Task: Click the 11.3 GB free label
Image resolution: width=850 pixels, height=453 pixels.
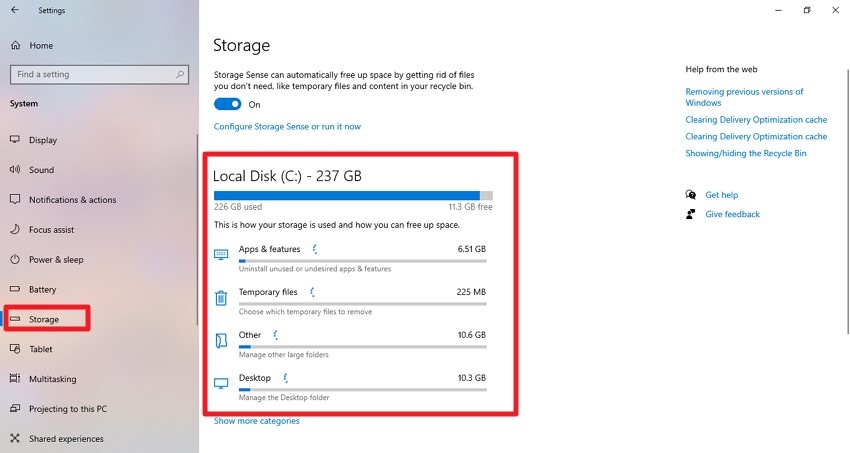Action: click(x=470, y=206)
